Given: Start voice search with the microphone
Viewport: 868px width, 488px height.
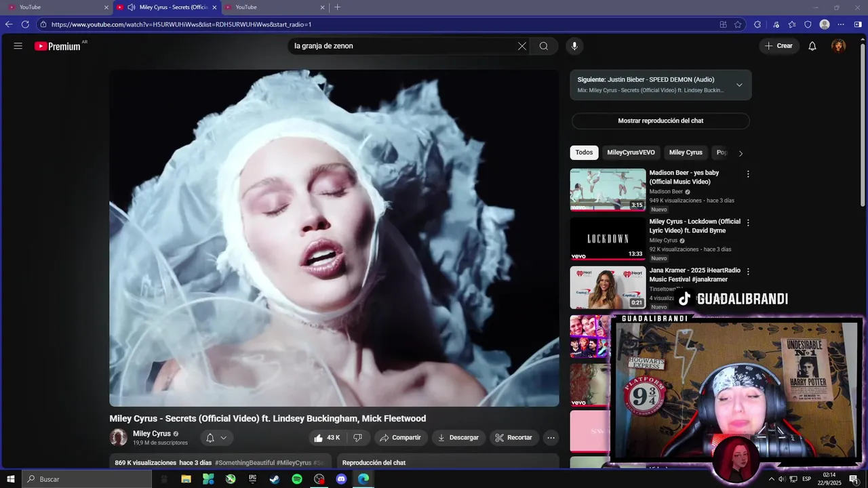Looking at the screenshot, I should tap(574, 46).
